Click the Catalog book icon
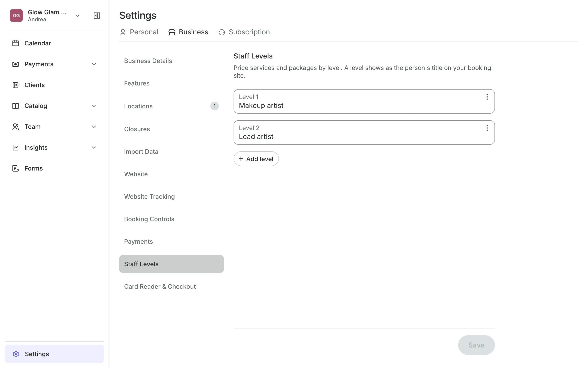Screen dimensions: 588x368 pos(16,106)
